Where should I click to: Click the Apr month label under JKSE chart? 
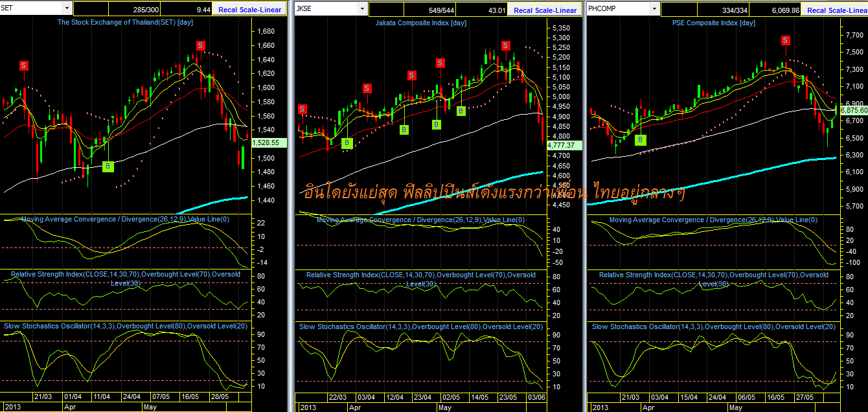pos(355,409)
